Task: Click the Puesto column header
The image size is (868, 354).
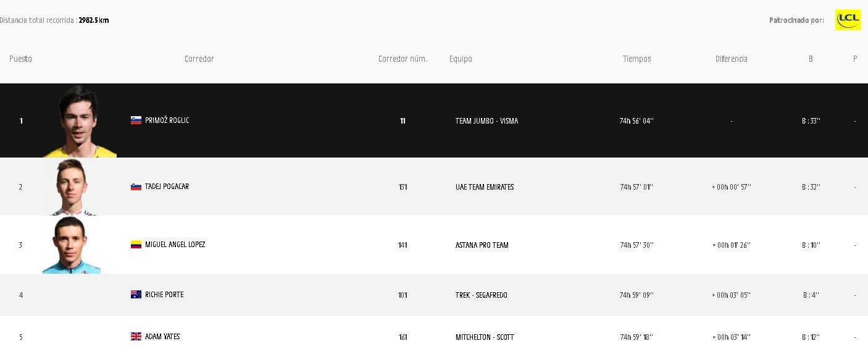Action: click(x=20, y=59)
